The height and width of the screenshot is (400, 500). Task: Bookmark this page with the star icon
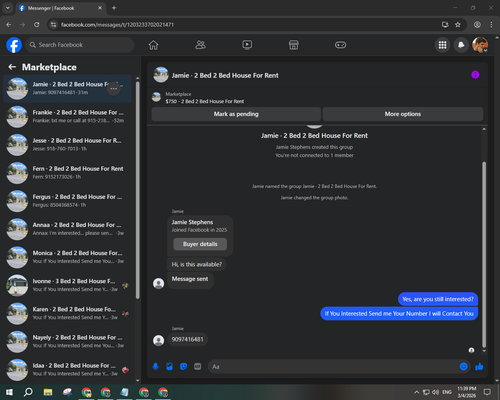[458, 25]
